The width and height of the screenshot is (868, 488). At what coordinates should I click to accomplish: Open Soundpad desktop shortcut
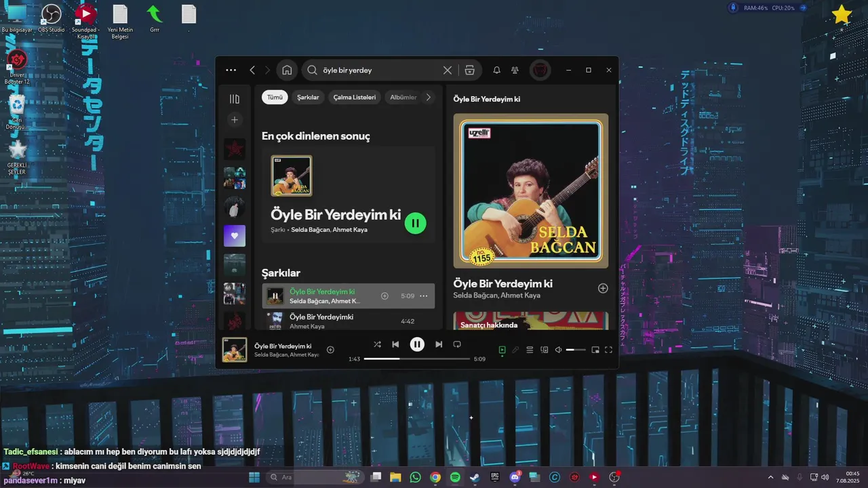[85, 20]
